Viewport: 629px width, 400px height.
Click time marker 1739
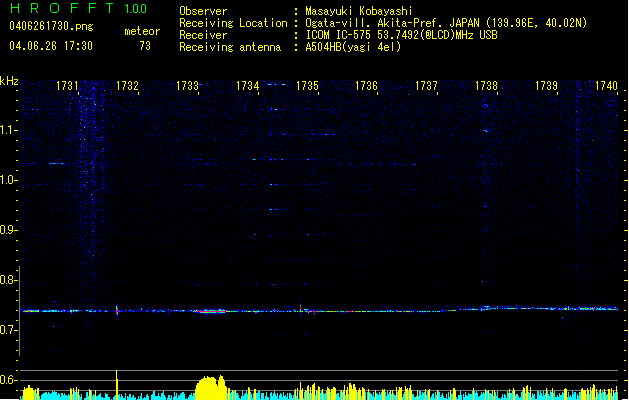click(546, 86)
